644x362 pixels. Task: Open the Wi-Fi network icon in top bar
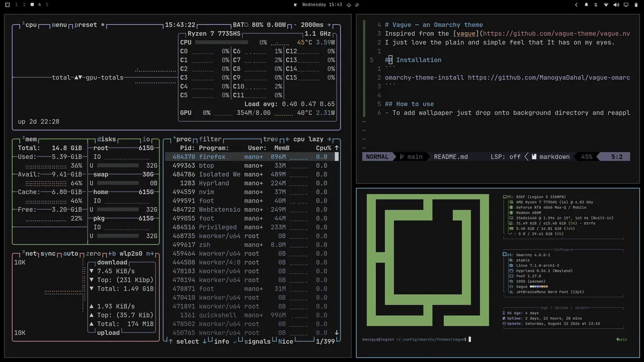(606, 5)
